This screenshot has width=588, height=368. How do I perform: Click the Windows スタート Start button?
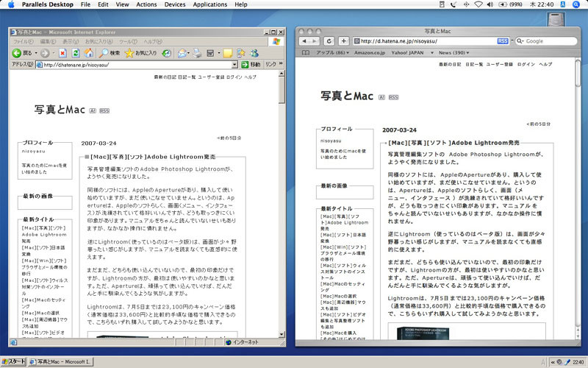coord(13,362)
